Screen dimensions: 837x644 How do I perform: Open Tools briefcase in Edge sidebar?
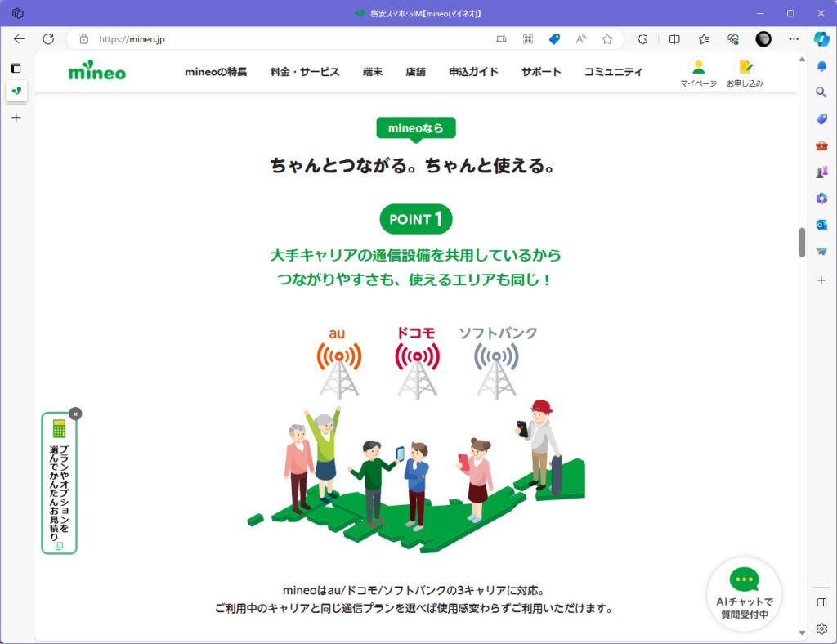[821, 145]
